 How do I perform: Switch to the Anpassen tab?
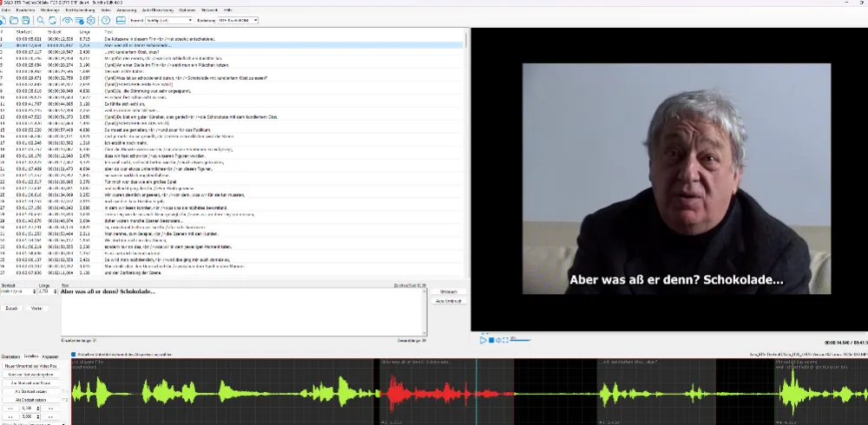click(x=49, y=357)
